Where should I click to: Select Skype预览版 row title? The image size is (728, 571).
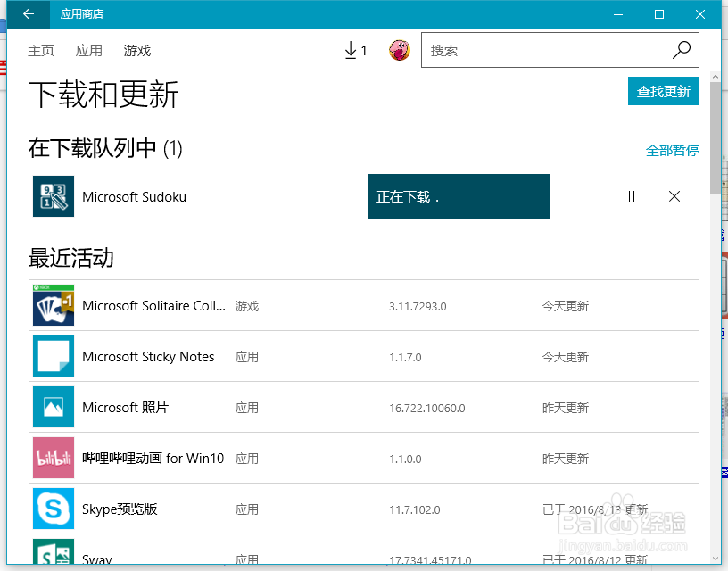tap(120, 509)
